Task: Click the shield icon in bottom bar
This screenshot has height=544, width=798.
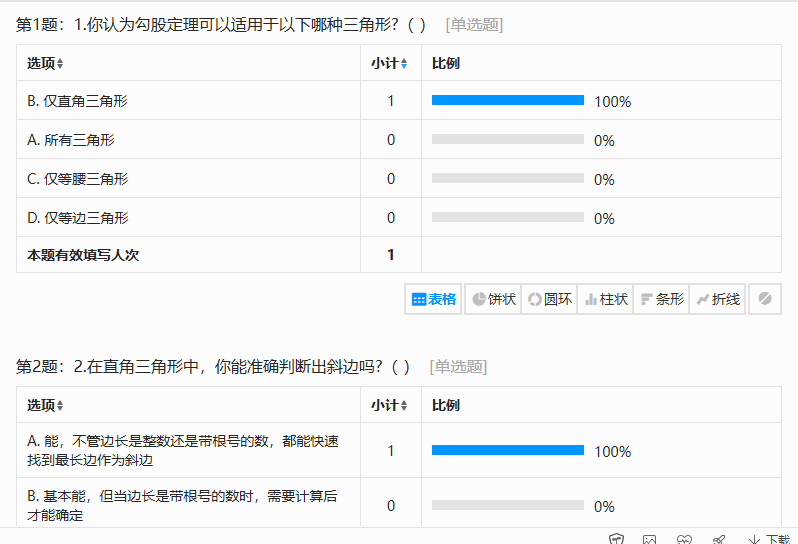Action: [617, 539]
